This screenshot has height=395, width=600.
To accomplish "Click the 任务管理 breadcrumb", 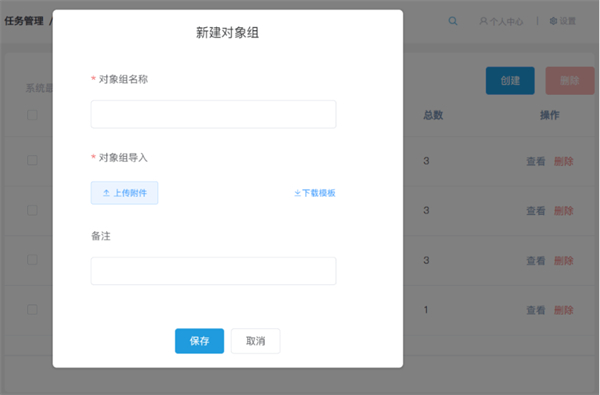I will tap(24, 21).
